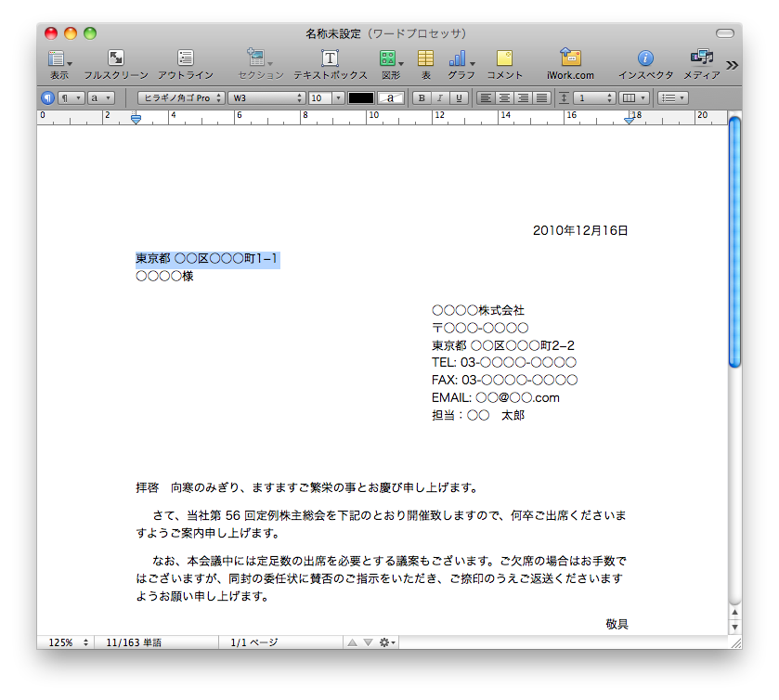Screen dimensions: 779x700
Task: Open the メディア media browser
Action: [x=702, y=58]
